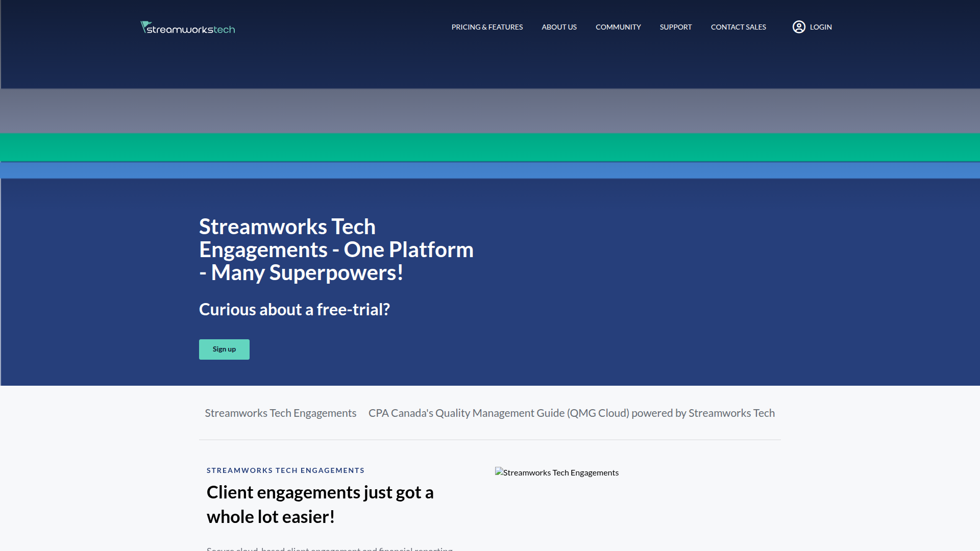Click the STREAMWORKS TECH ENGAGEMENTS section label
The image size is (980, 551).
[285, 470]
